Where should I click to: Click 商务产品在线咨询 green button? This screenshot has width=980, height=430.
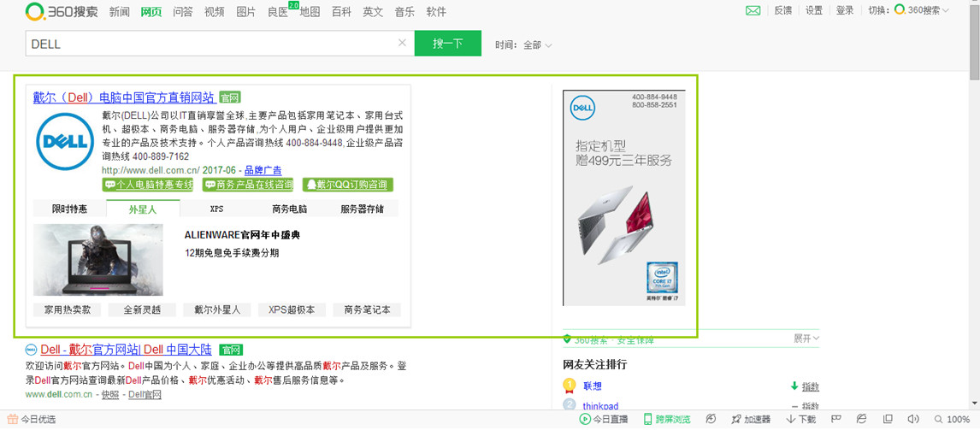[248, 185]
